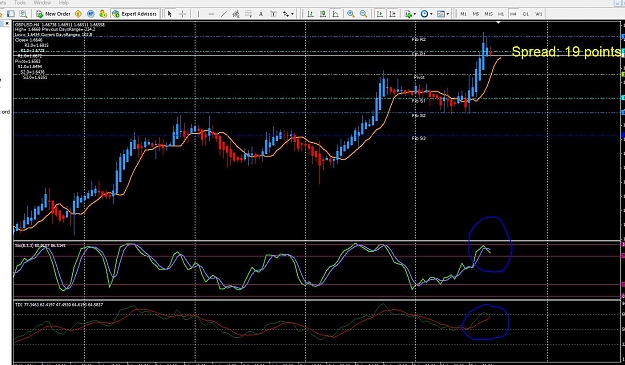Click the chart shift triangle marker
This screenshot has width=625, height=365.
point(498,23)
